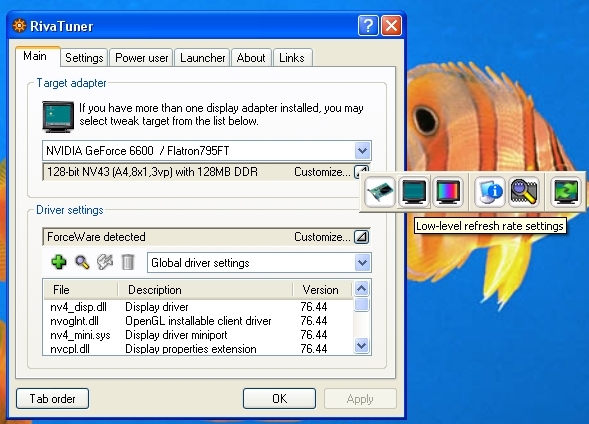Click 'OpenGL installable client driver' description

point(198,321)
